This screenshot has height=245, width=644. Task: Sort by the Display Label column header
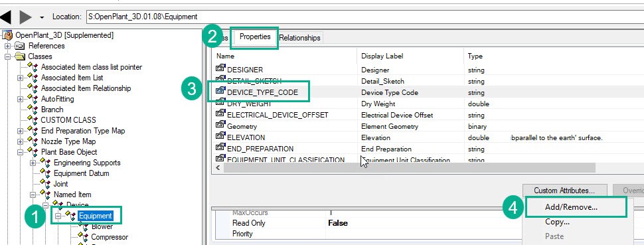pyautogui.click(x=411, y=56)
